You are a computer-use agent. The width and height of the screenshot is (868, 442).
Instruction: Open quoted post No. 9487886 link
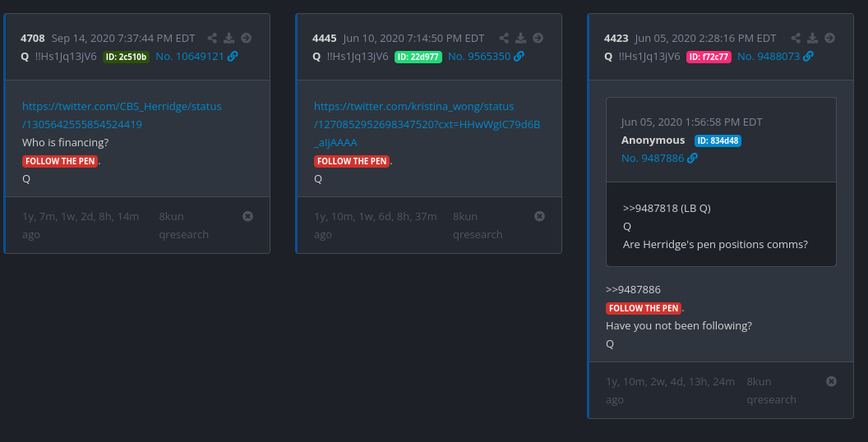[x=653, y=159]
